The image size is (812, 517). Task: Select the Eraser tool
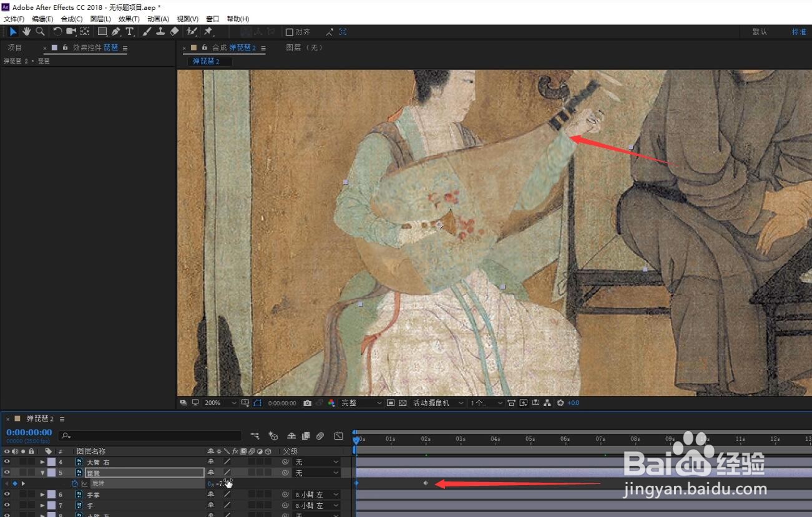pyautogui.click(x=174, y=31)
